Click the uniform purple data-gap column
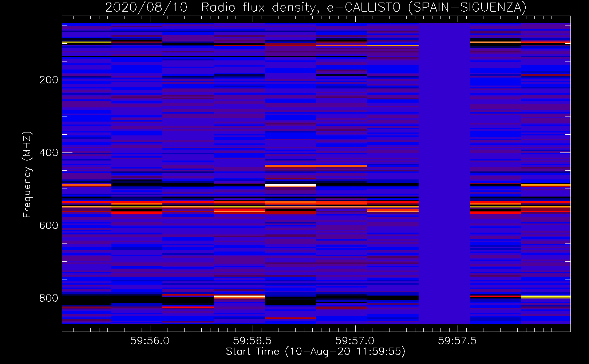The height and width of the screenshot is (364, 589). (444, 174)
